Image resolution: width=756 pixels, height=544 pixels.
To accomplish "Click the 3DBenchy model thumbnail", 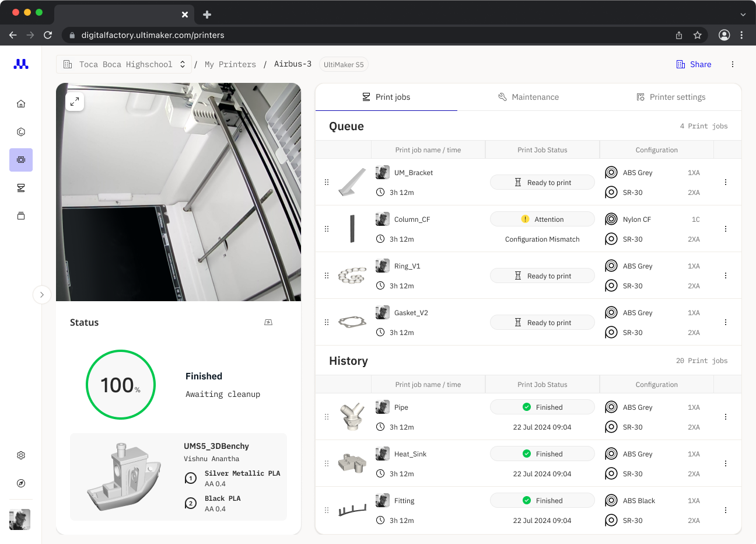I will [124, 476].
